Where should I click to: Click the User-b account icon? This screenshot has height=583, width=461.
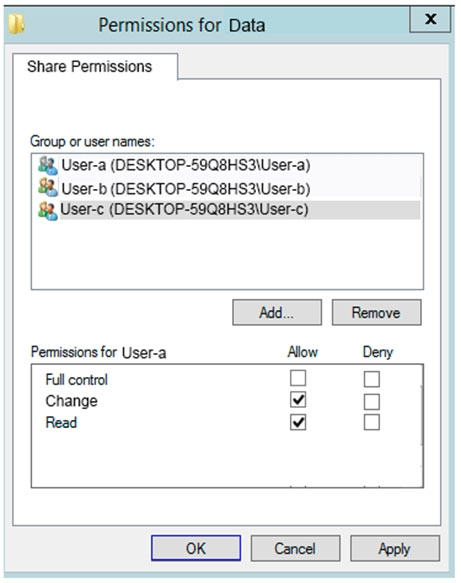(48, 187)
